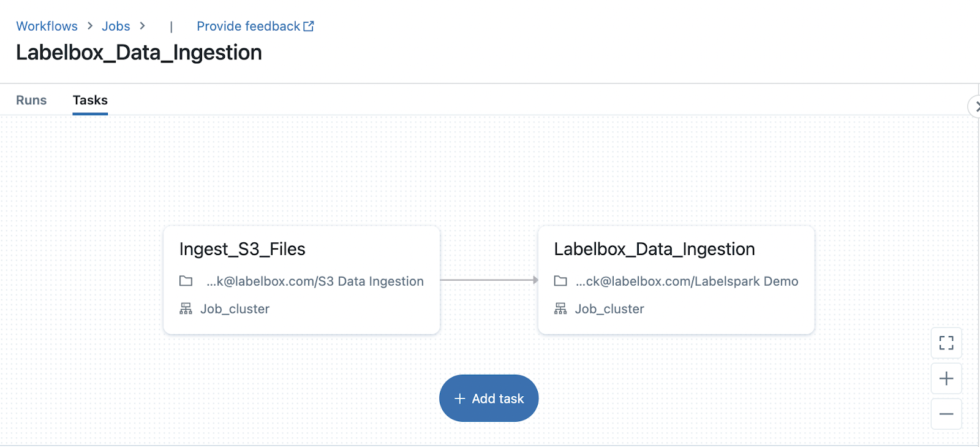Click the cluster icon in the Labelbox_Data_Ingestion task
The width and height of the screenshot is (980, 447).
[560, 309]
